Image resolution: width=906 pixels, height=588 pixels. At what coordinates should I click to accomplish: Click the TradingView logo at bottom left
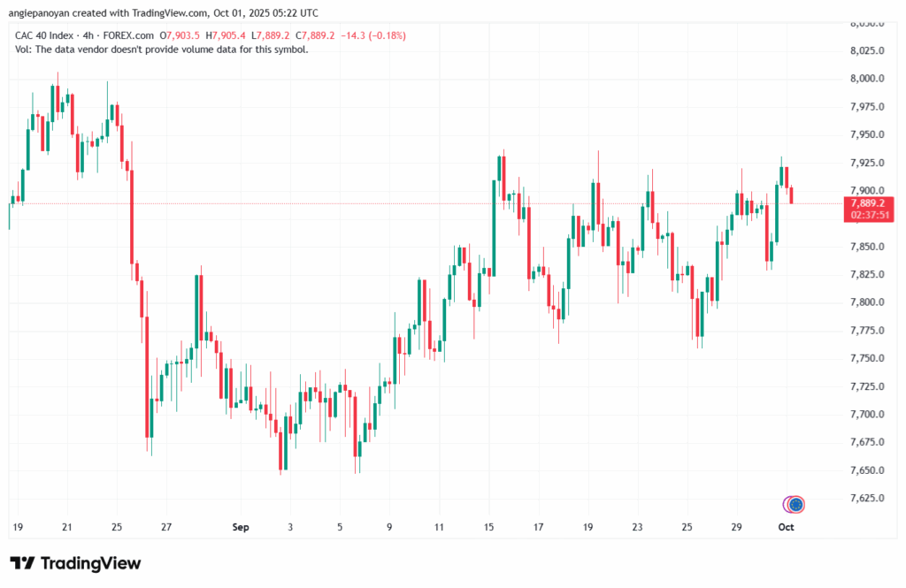tap(75, 563)
